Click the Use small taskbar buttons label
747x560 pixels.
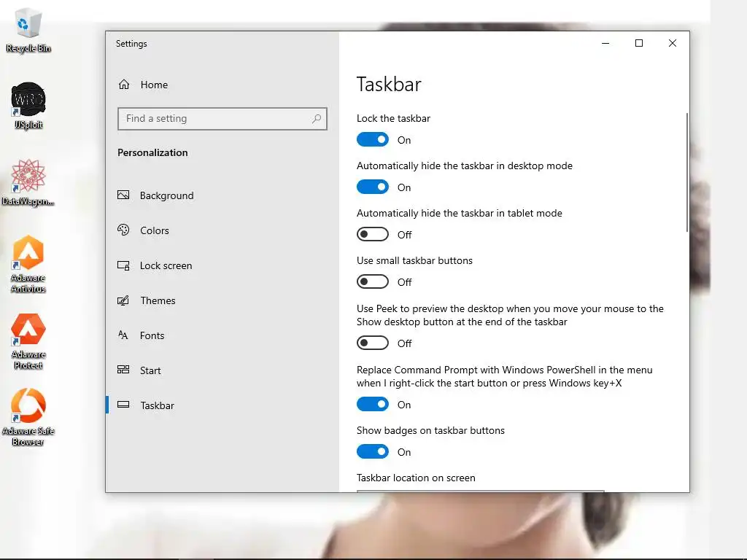click(x=414, y=260)
